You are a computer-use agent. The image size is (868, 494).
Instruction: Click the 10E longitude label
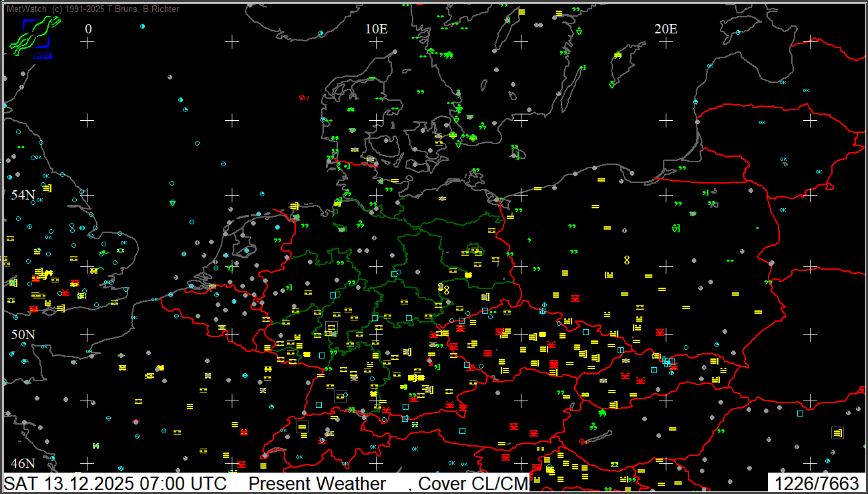pos(377,29)
